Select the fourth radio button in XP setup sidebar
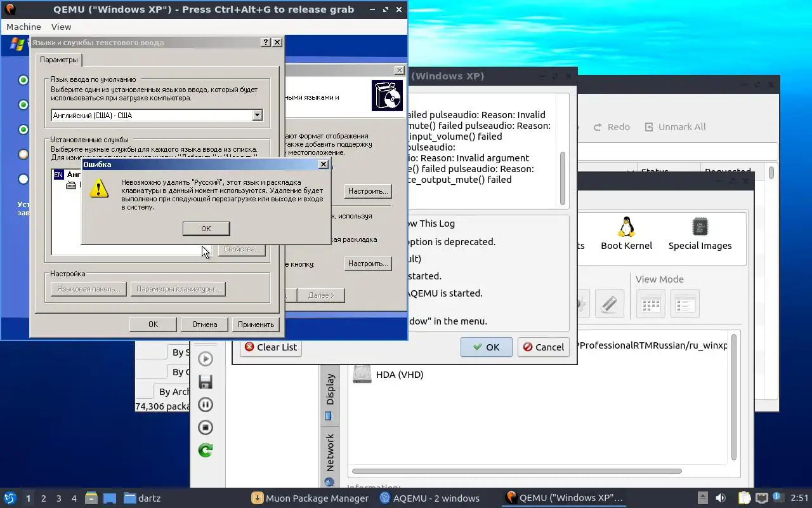Image resolution: width=812 pixels, height=508 pixels. tap(23, 154)
